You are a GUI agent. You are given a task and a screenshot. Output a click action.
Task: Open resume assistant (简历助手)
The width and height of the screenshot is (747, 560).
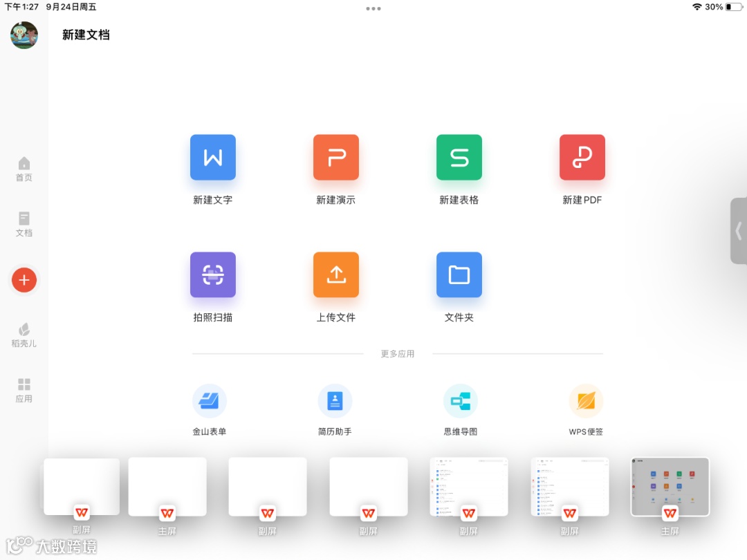point(335,401)
